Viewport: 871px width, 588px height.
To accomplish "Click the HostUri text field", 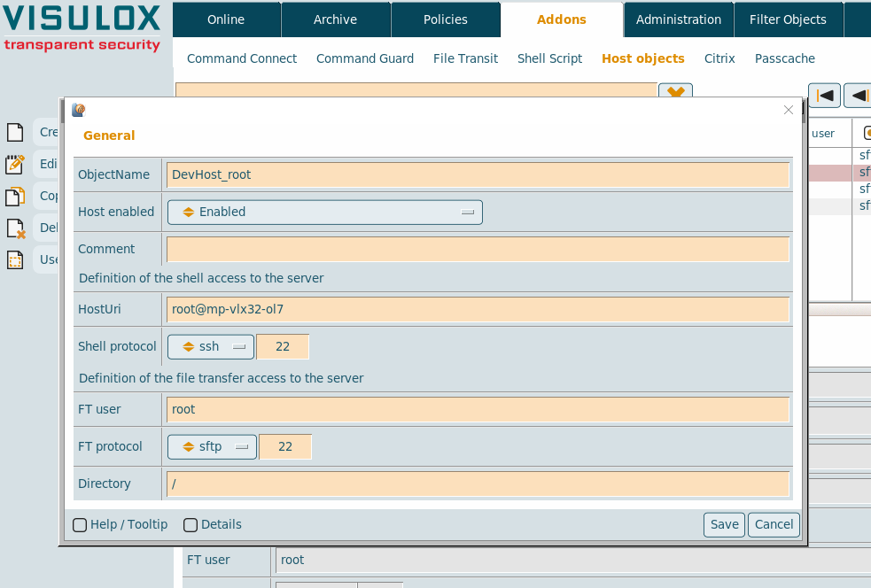I will (478, 310).
